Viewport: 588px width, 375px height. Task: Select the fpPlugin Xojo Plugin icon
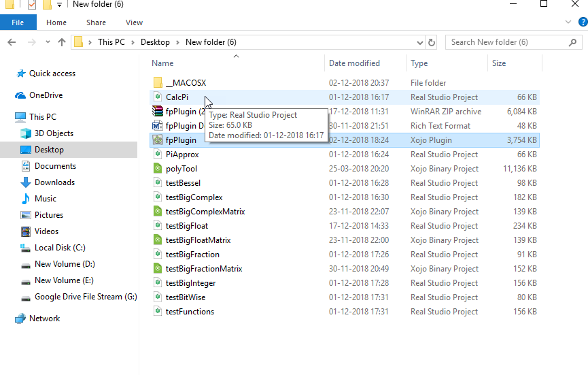point(158,140)
